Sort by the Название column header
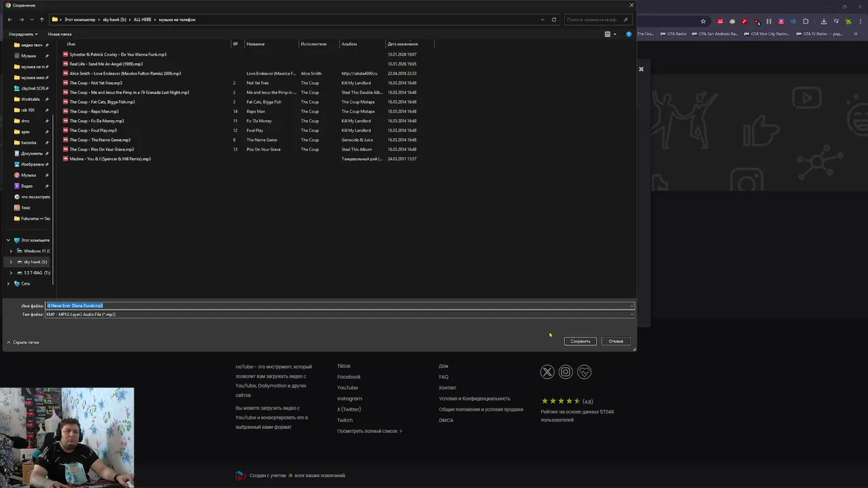Screen dimensions: 868x488 256,44
